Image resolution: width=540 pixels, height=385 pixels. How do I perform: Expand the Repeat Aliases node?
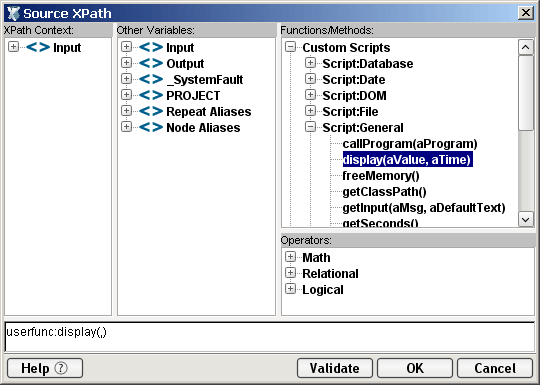tap(126, 111)
